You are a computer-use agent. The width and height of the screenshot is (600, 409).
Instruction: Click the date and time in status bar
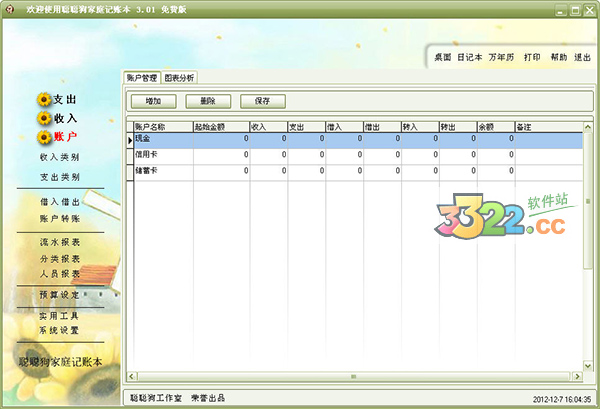562,399
